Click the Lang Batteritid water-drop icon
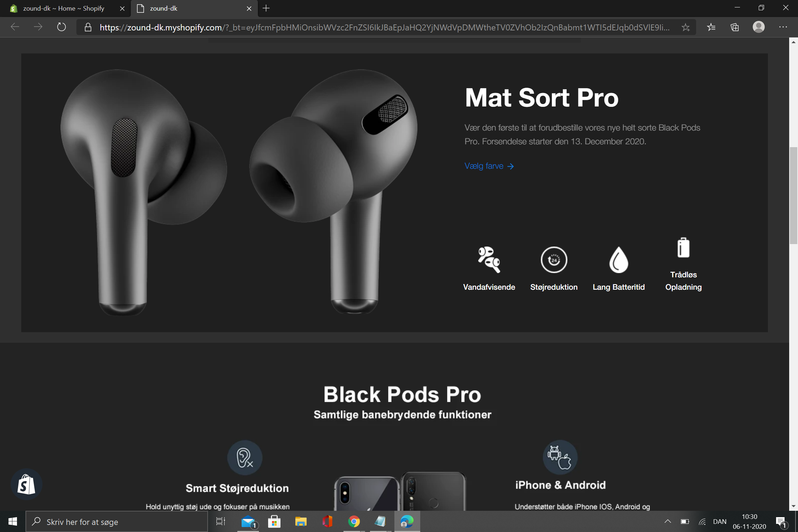The height and width of the screenshot is (532, 798). coord(618,260)
